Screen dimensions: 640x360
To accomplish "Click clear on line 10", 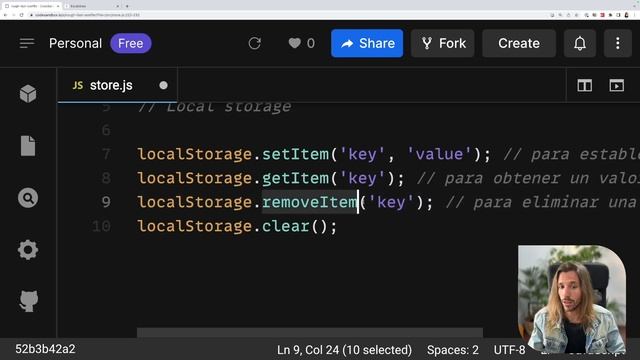I will 286,226.
